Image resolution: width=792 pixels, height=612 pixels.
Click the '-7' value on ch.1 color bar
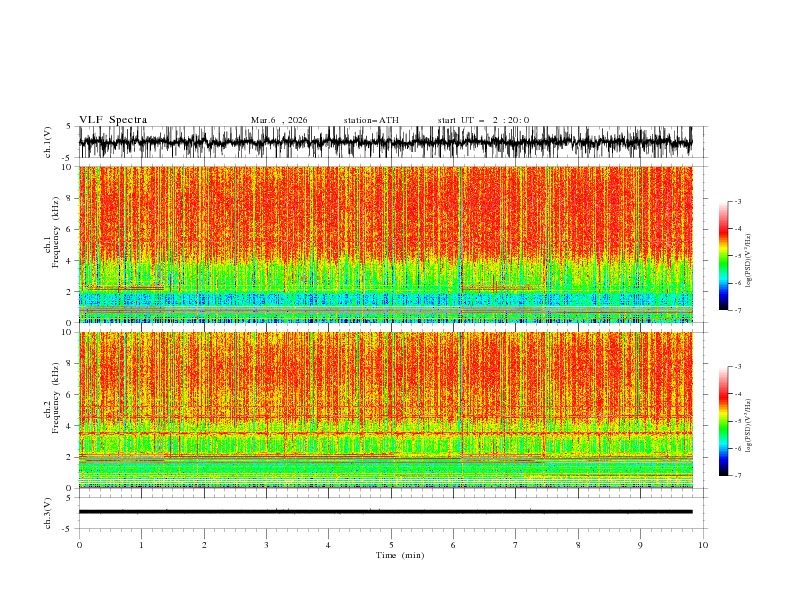click(738, 310)
